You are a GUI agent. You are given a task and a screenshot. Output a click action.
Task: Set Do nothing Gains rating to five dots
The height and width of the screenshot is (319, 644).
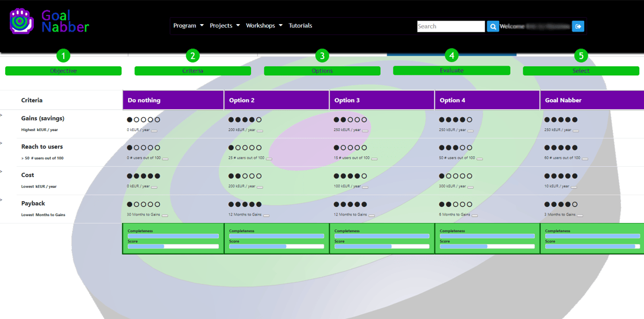(157, 120)
